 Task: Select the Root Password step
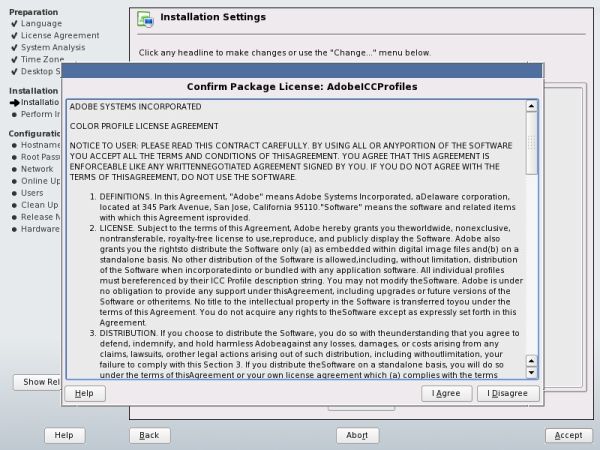point(41,157)
